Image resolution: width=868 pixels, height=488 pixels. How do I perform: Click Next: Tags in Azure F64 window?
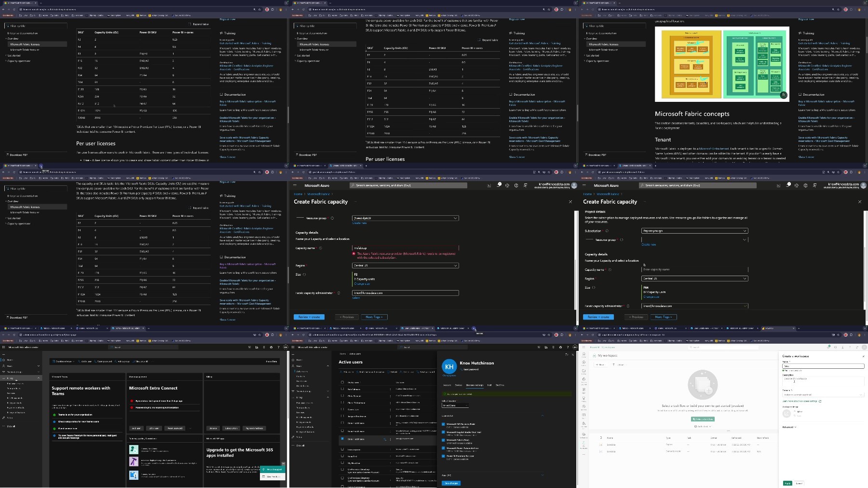(x=663, y=317)
